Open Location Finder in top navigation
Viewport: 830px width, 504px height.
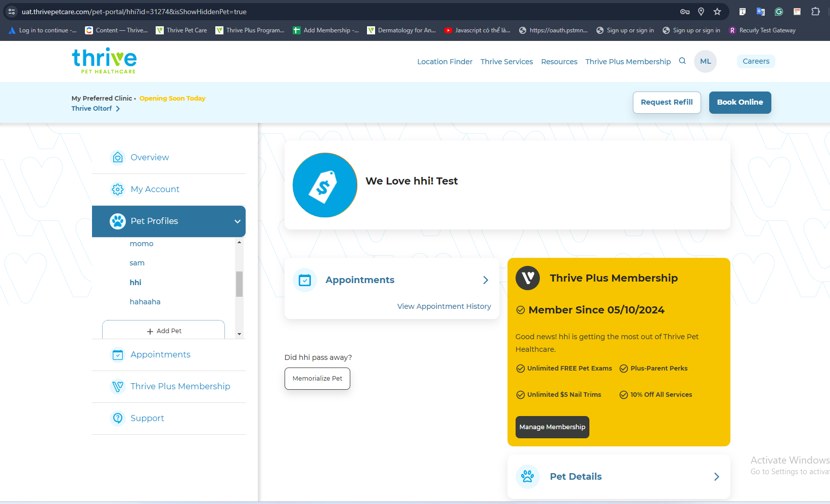[445, 62]
